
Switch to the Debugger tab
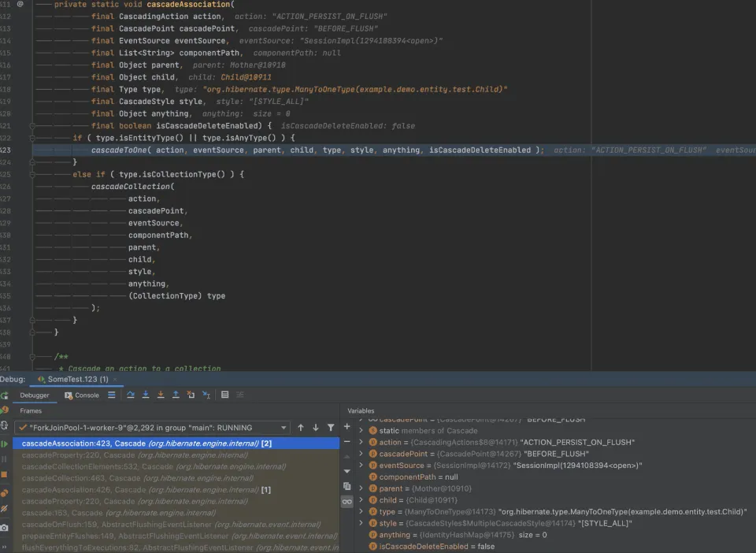[x=34, y=395]
